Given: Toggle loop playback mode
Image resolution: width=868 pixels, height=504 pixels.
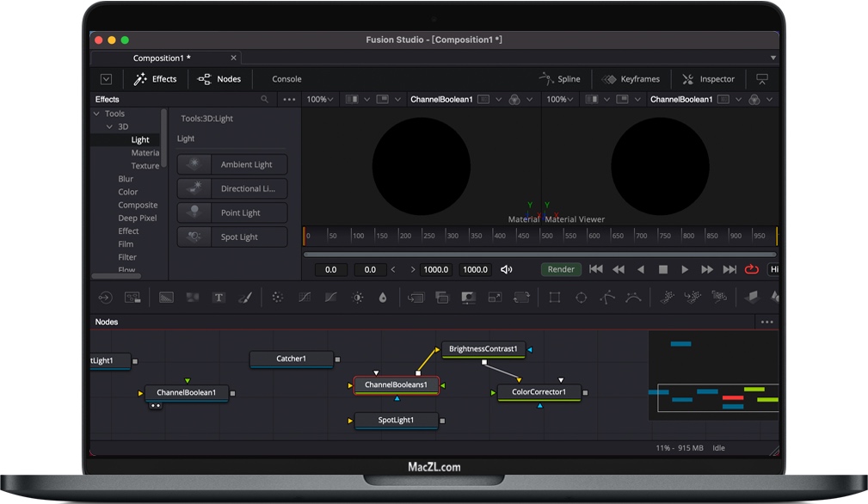Looking at the screenshot, I should [751, 269].
